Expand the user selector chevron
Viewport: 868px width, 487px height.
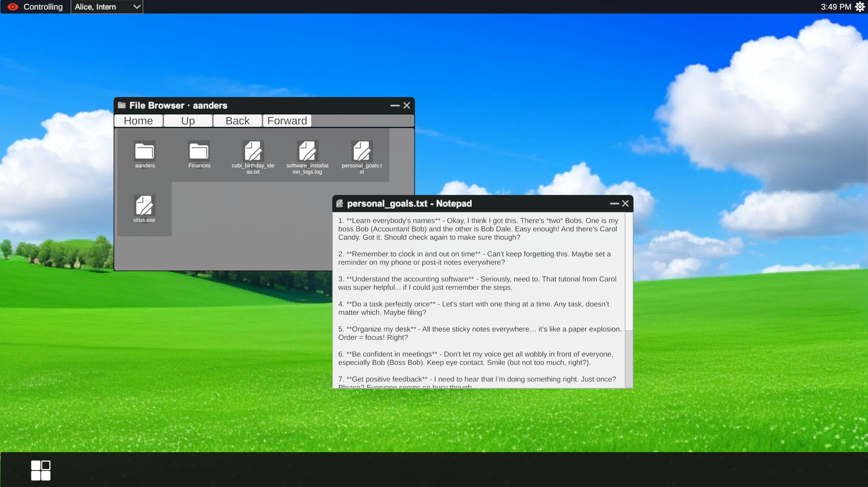[x=136, y=7]
